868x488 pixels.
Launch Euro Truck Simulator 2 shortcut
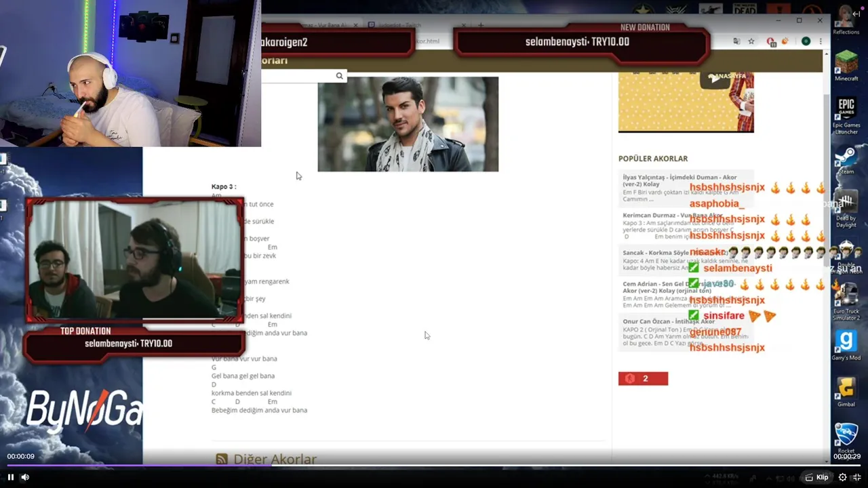(x=846, y=302)
